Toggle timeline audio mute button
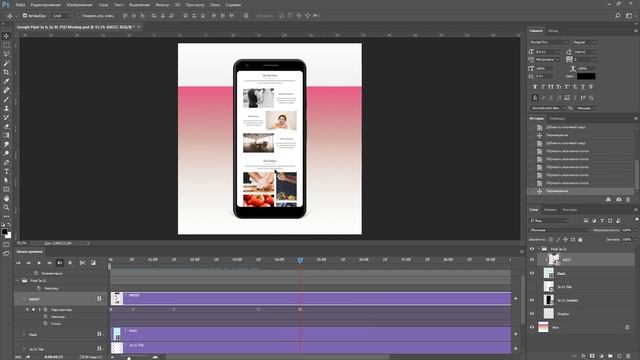Viewport: 640px width, 360px height. coord(60,263)
